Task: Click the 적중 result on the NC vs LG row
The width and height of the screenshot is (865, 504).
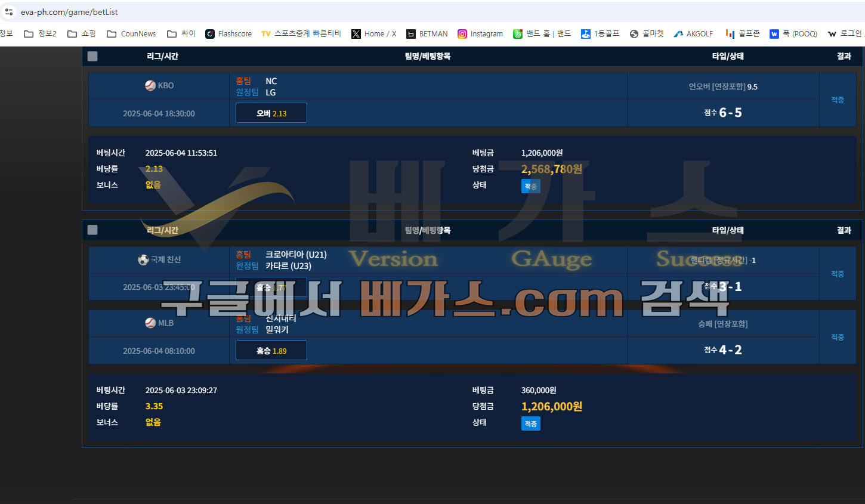Action: (838, 100)
